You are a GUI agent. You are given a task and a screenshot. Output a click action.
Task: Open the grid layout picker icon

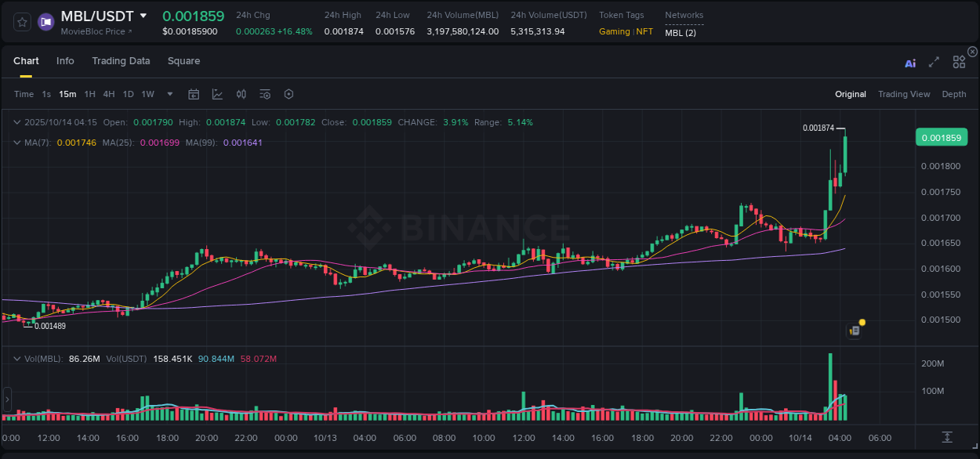click(958, 62)
